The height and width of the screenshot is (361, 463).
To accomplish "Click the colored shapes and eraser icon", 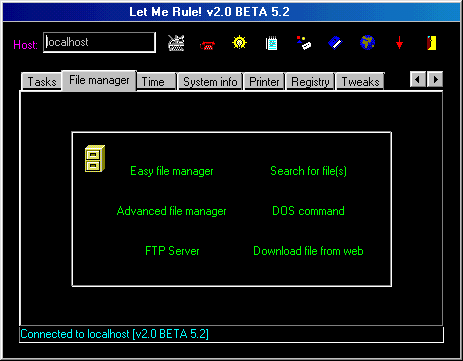I will 304,43.
